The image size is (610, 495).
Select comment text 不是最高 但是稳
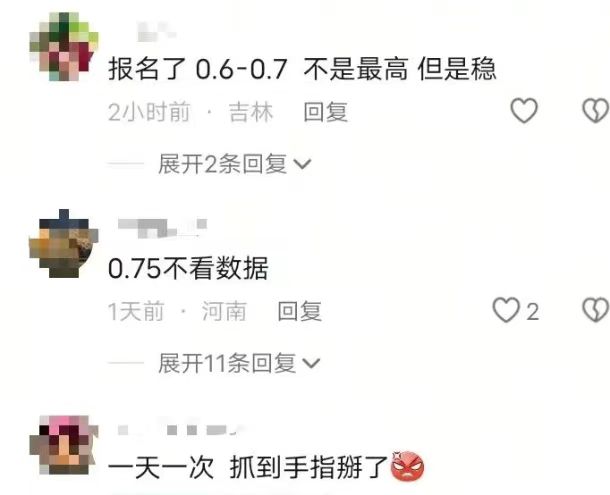(400, 69)
